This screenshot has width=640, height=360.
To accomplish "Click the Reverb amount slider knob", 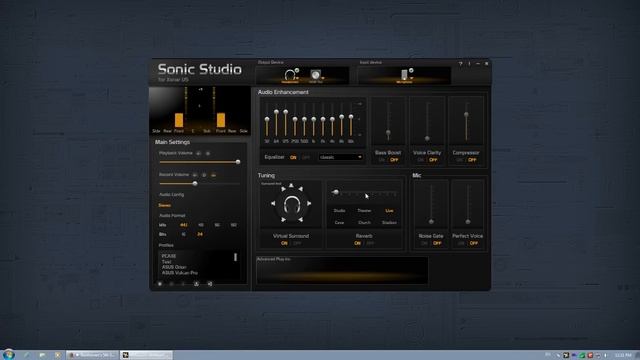I will coord(336,192).
